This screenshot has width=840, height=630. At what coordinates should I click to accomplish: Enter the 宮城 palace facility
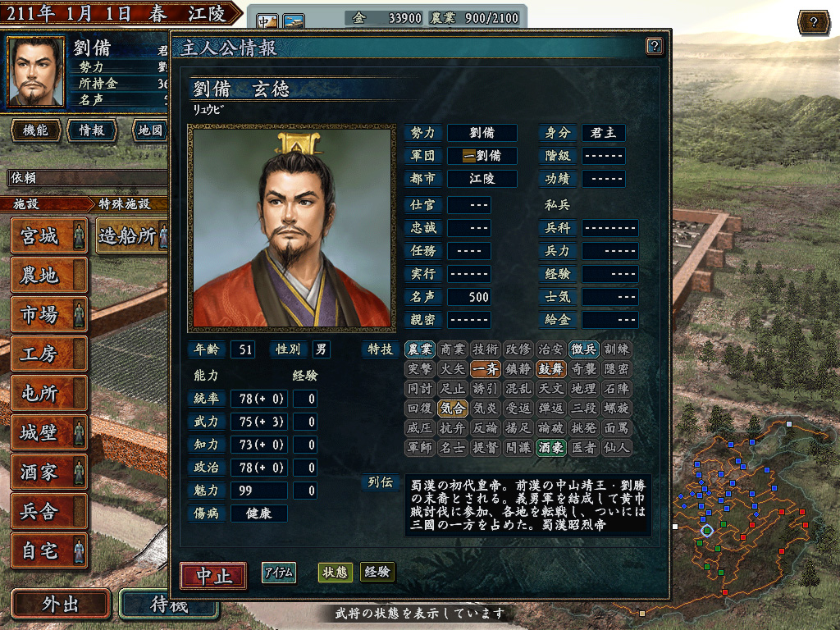[x=48, y=235]
